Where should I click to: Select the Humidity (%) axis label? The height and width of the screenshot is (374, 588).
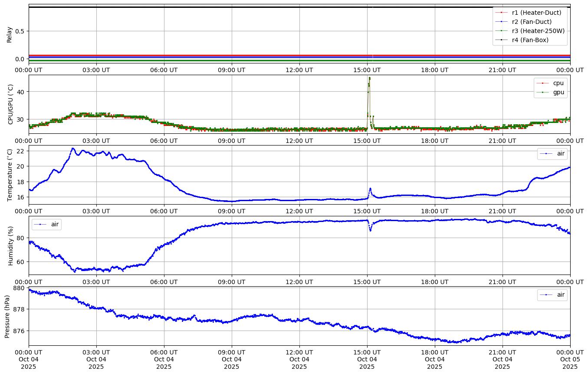[x=11, y=245]
